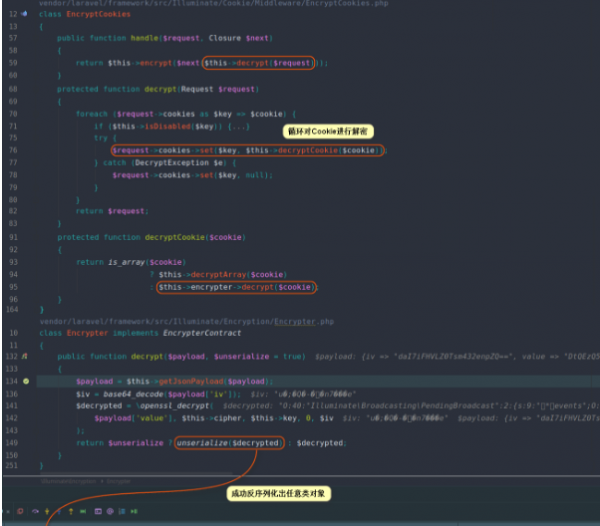The height and width of the screenshot is (526, 600).
Task: Click the circled encrypter->decrypt($cookie) call
Action: [x=237, y=287]
